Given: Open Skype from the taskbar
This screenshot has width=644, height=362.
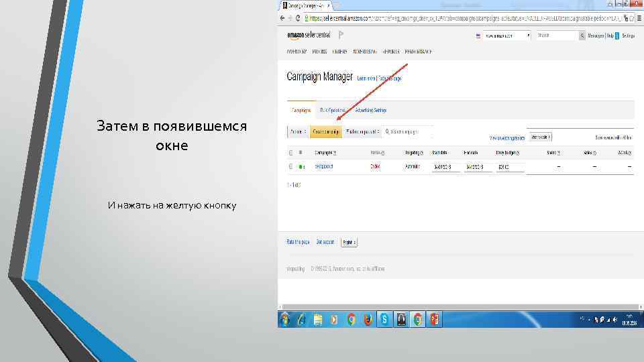Looking at the screenshot, I should tap(384, 319).
